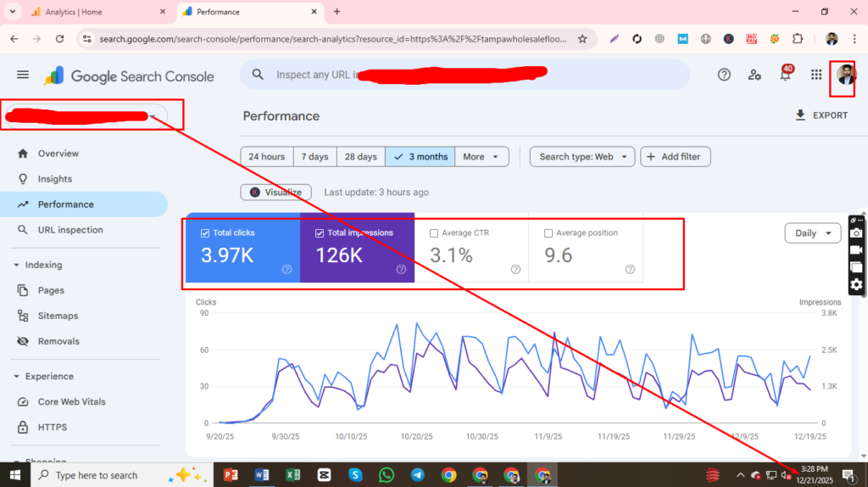Open Excel from the taskbar
The width and height of the screenshot is (868, 487).
pyautogui.click(x=292, y=475)
